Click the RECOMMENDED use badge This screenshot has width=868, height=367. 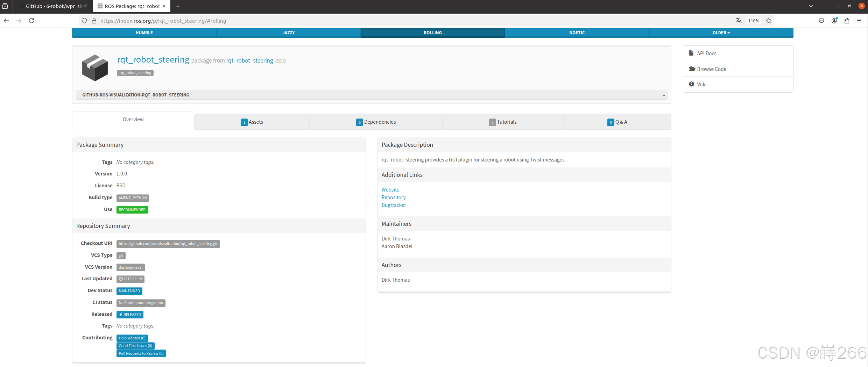tap(132, 210)
